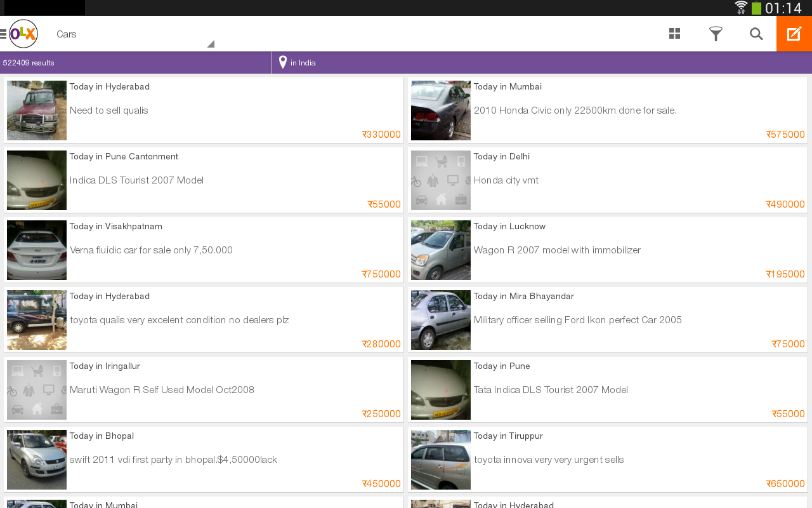
Task: Expand the Cars category dropdown
Action: [134, 34]
